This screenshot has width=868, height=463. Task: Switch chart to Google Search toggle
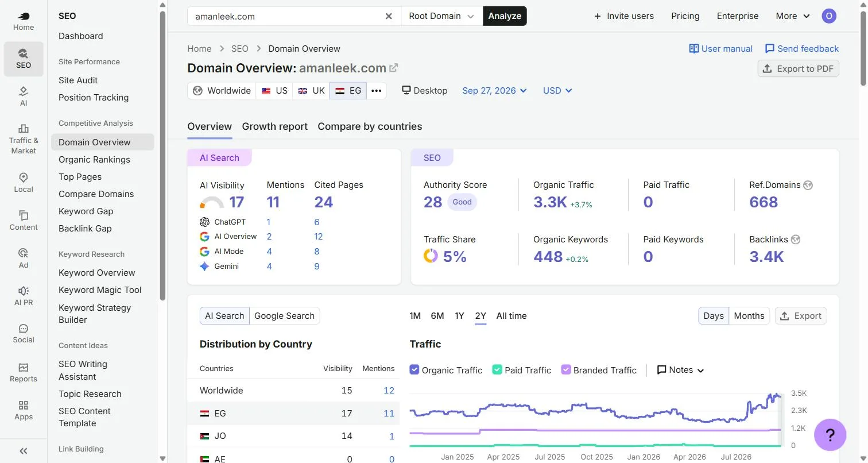point(284,316)
